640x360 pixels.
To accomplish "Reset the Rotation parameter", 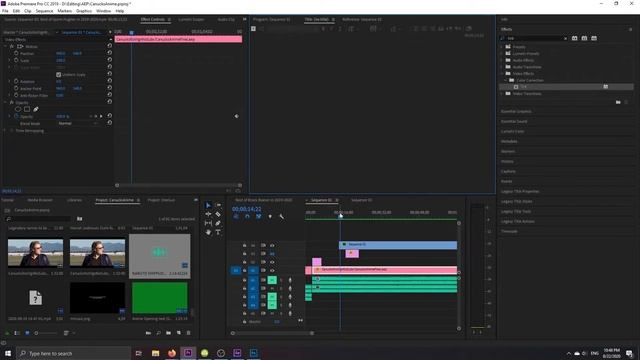I will (x=109, y=81).
